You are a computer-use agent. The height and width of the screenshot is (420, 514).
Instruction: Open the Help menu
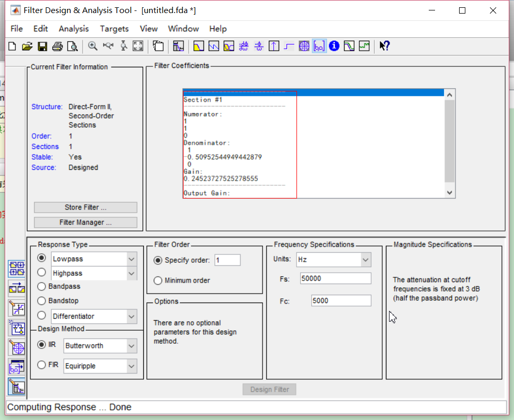(218, 29)
